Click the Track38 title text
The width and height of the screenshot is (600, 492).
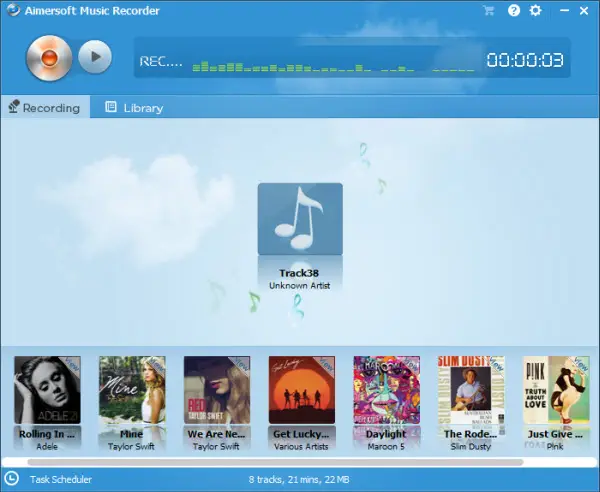[x=299, y=273]
